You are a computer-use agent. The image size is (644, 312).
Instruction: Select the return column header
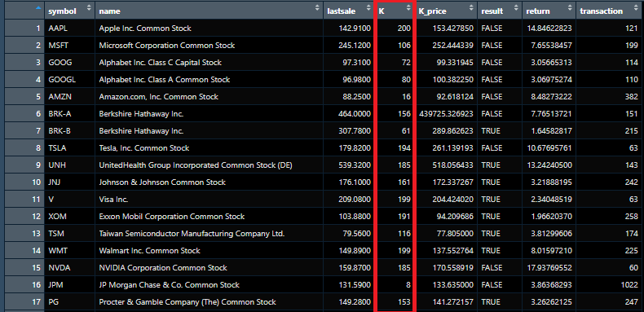pos(549,11)
